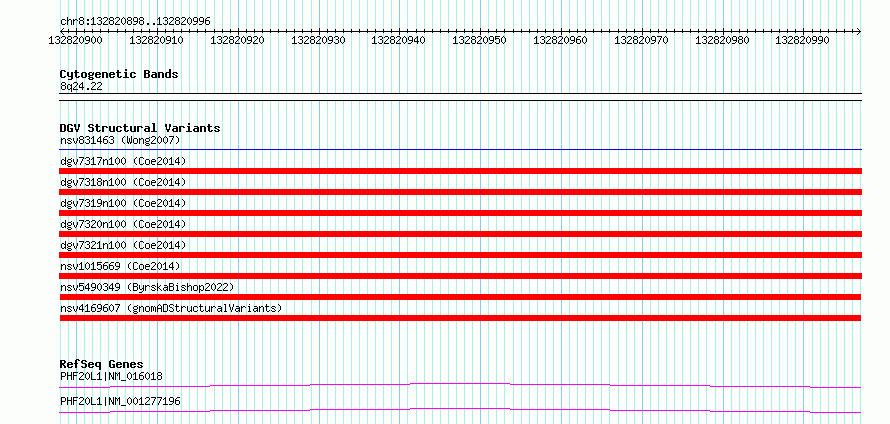Click red bar under nsv1015669
Screen dimensions: 890x424
(x=461, y=276)
